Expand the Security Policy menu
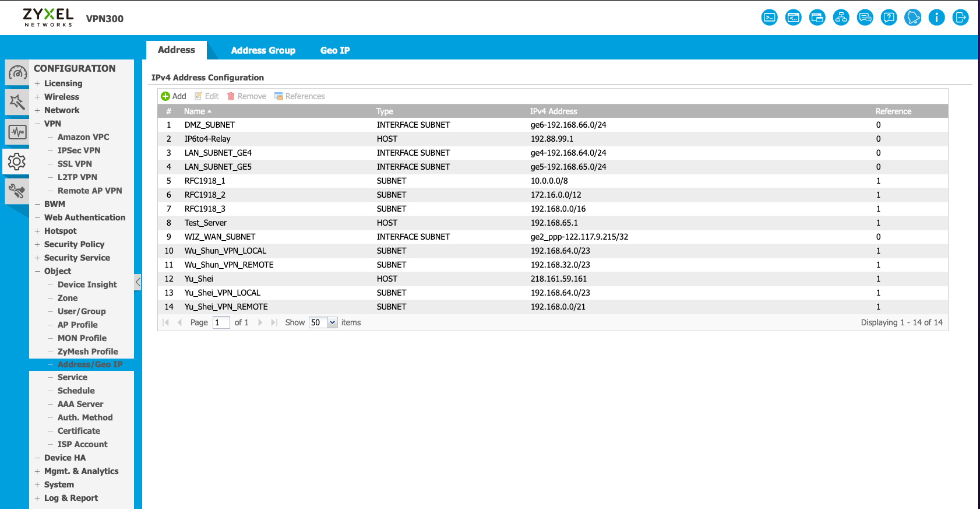The width and height of the screenshot is (980, 509). [37, 244]
